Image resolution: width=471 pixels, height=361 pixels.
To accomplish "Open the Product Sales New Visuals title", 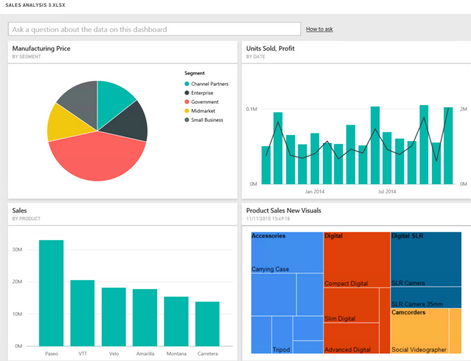I will pos(284,211).
